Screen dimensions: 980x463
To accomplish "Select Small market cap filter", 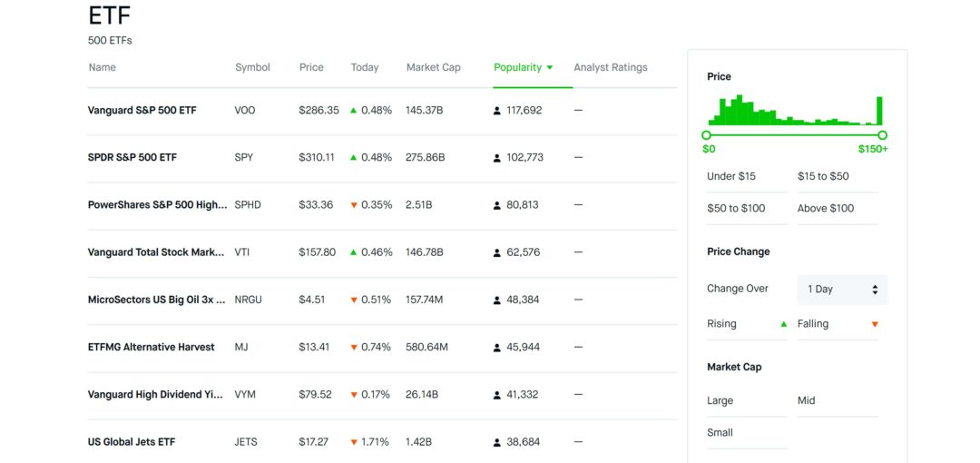I will 747,433.
